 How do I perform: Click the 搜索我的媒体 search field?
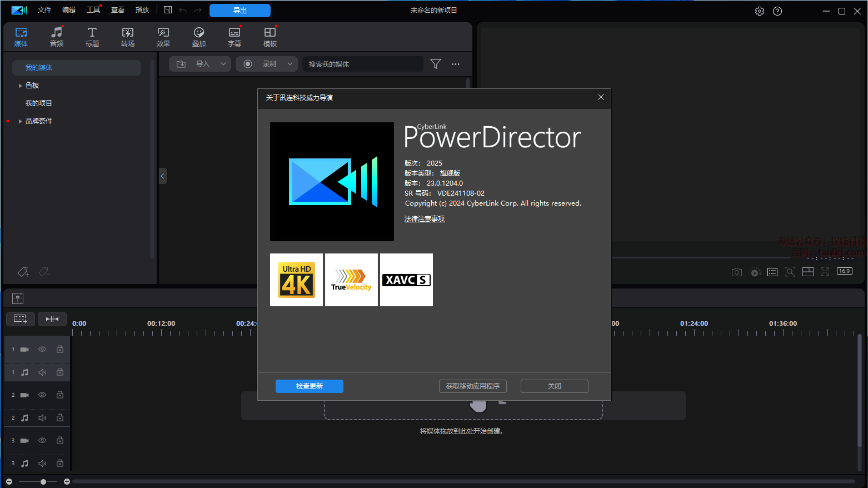[x=362, y=64]
